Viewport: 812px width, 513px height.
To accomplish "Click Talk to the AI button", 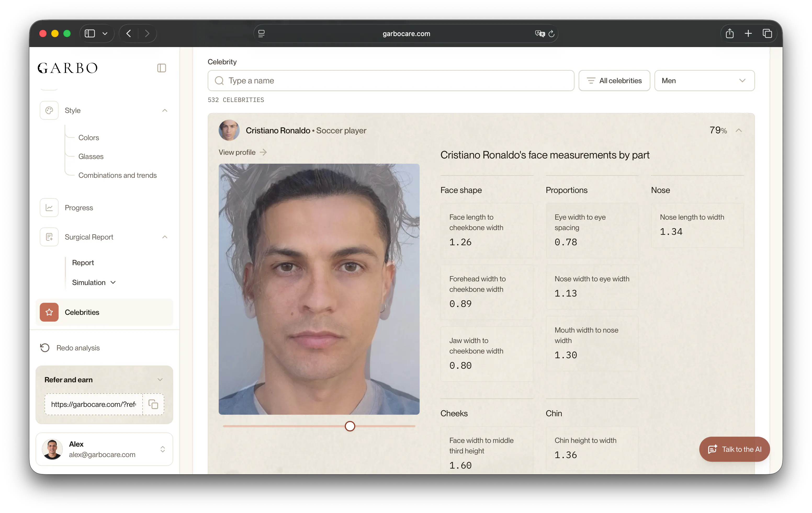I will (x=734, y=449).
